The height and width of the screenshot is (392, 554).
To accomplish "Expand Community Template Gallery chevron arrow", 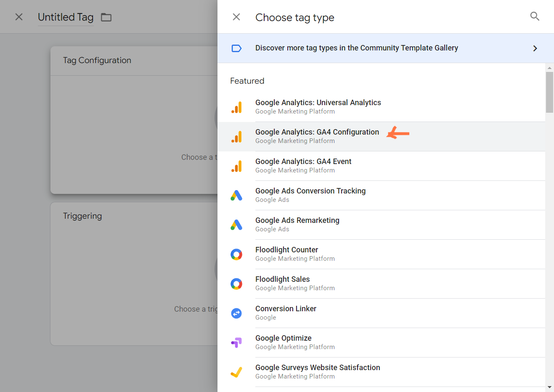I will click(535, 48).
